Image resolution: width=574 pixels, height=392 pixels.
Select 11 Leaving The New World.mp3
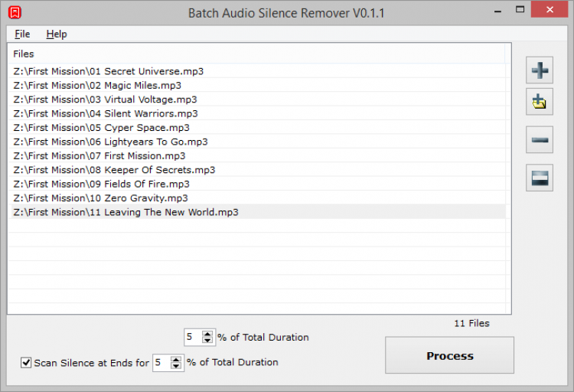pos(126,212)
